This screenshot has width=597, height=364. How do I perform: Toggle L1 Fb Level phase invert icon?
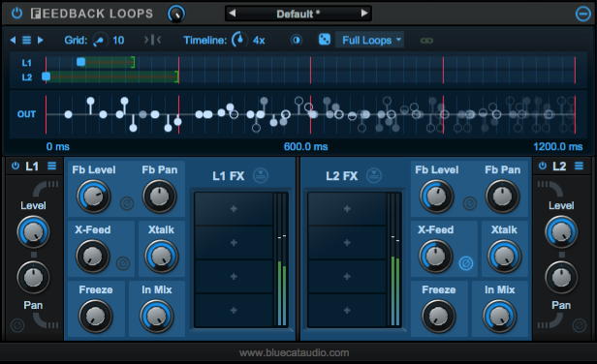(x=127, y=203)
